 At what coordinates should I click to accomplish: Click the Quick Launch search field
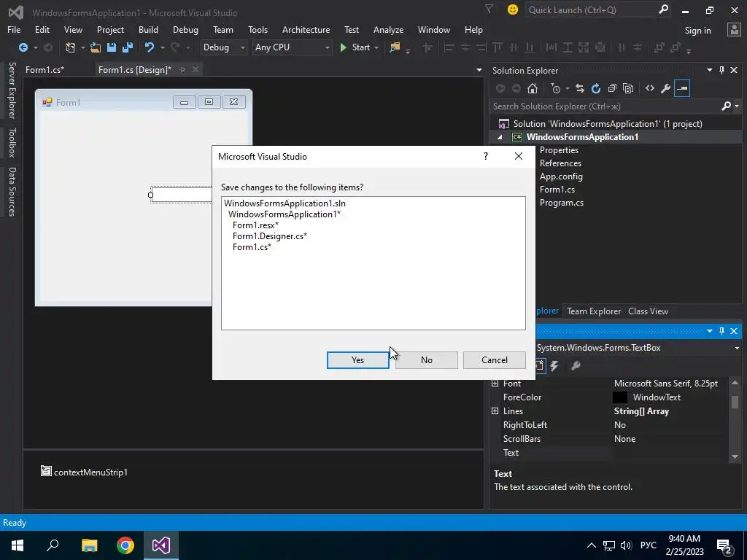(591, 9)
